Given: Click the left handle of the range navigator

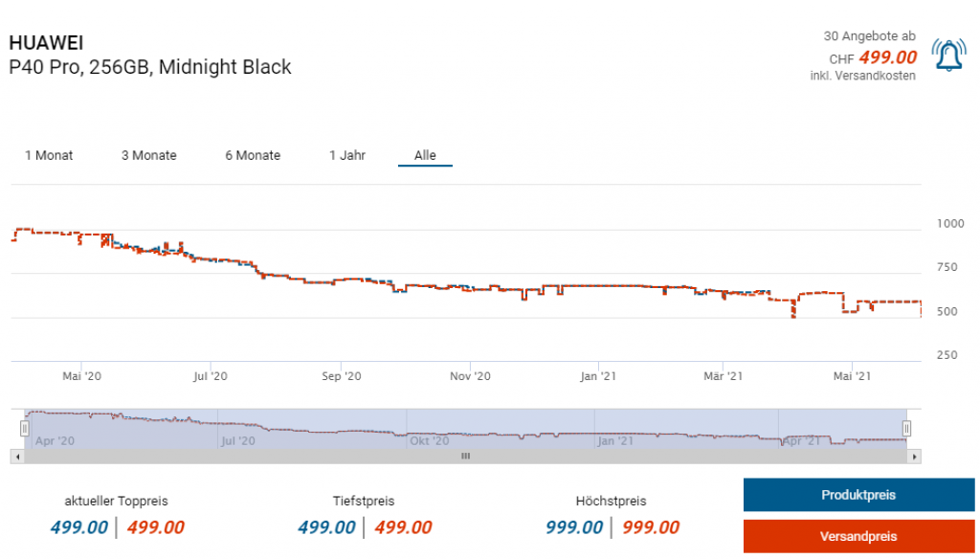Looking at the screenshot, I should click(25, 428).
